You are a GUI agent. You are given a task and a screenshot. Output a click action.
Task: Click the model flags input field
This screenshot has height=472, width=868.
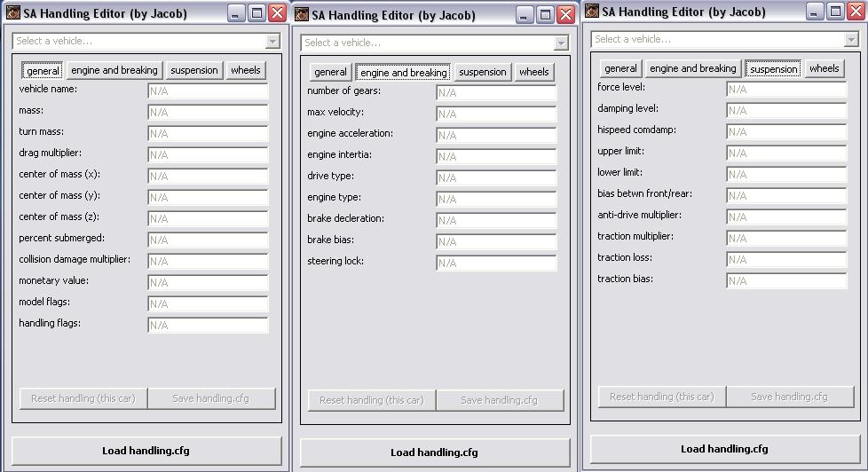click(208, 303)
